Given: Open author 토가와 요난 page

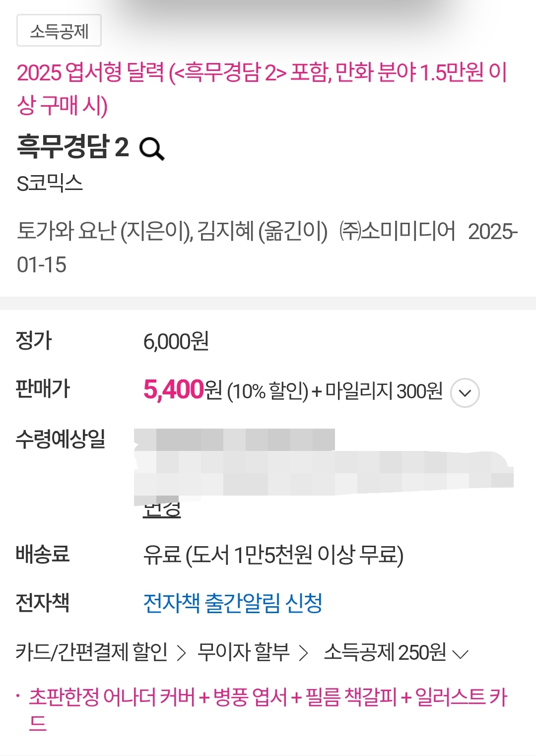Looking at the screenshot, I should pyautogui.click(x=67, y=231).
